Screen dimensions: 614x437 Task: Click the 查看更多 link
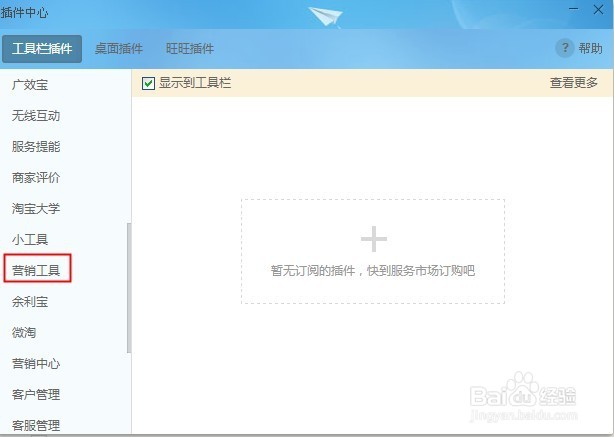574,83
